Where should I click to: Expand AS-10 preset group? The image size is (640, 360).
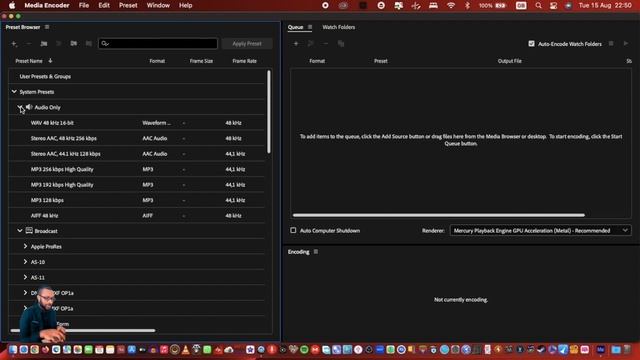25,262
